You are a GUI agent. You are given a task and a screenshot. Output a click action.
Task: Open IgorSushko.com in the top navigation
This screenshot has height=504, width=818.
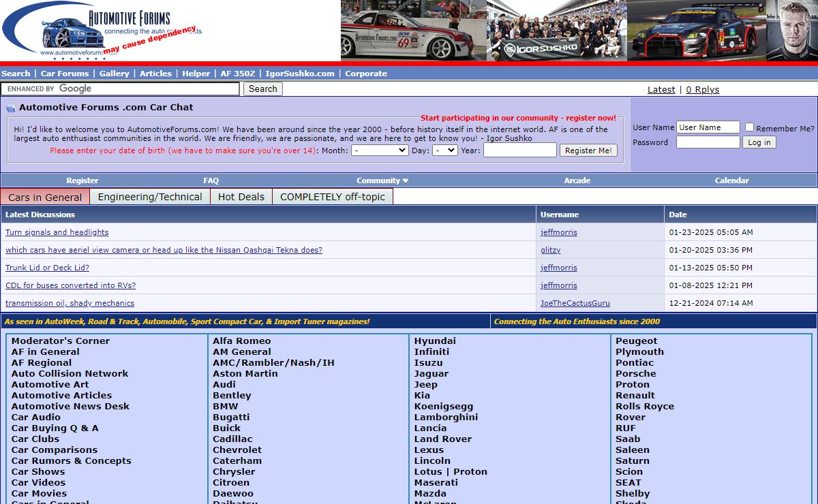pos(300,74)
